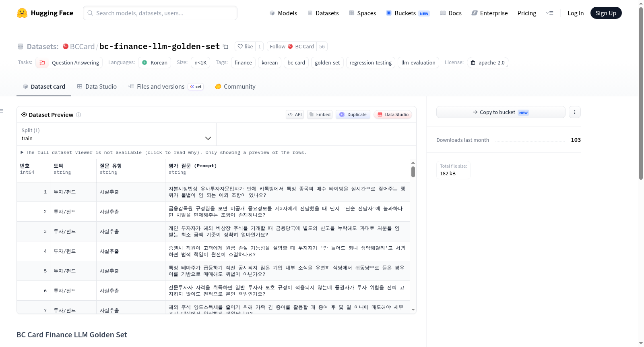Expand the collapsed left sidebar

(x=2, y=111)
